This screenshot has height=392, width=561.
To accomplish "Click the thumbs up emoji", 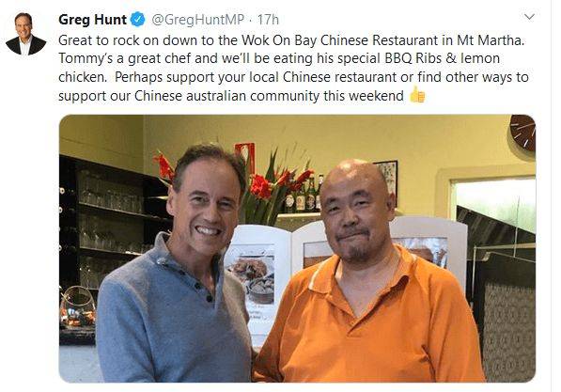I will [x=417, y=95].
